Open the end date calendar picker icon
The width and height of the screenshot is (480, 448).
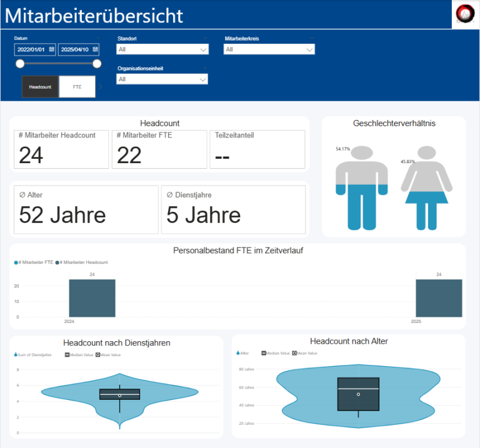click(95, 49)
